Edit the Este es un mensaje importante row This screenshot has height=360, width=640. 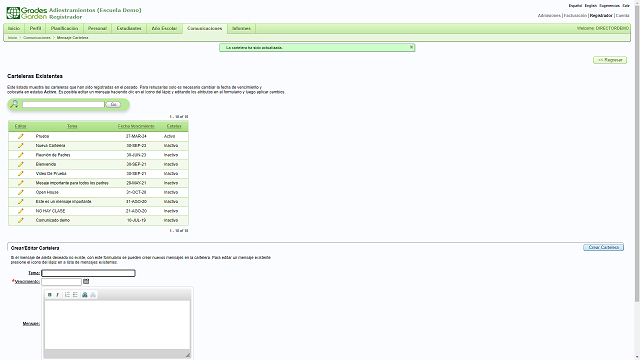tap(20, 202)
